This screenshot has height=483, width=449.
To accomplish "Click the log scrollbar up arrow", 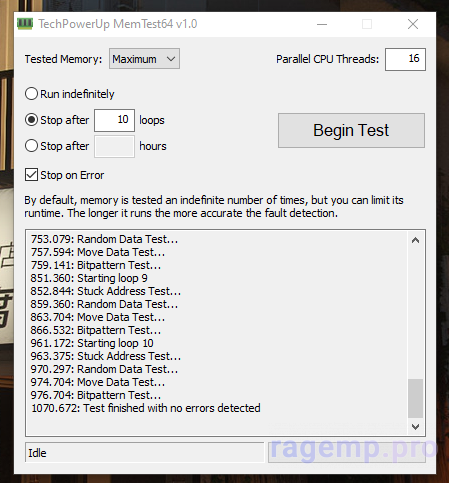I will 415,240.
